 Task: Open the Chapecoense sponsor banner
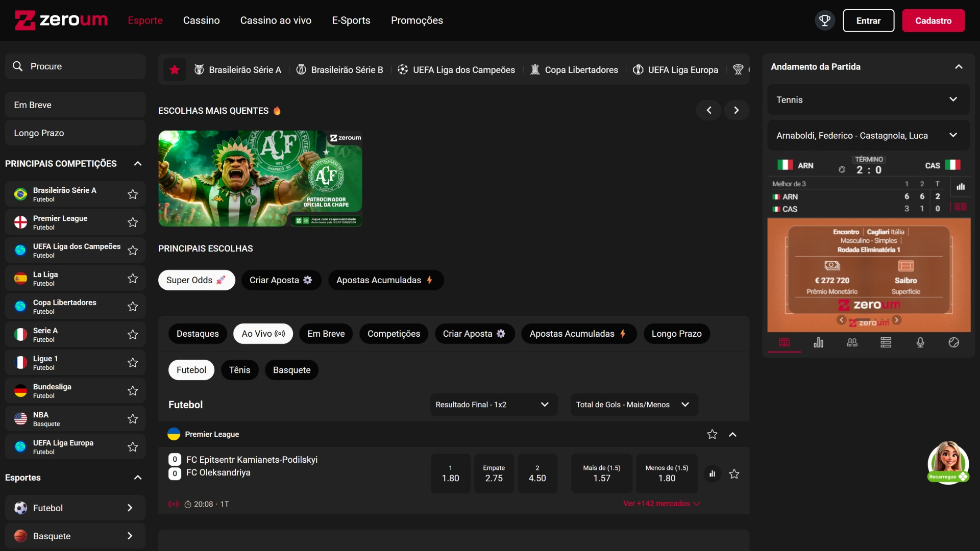coord(260,179)
